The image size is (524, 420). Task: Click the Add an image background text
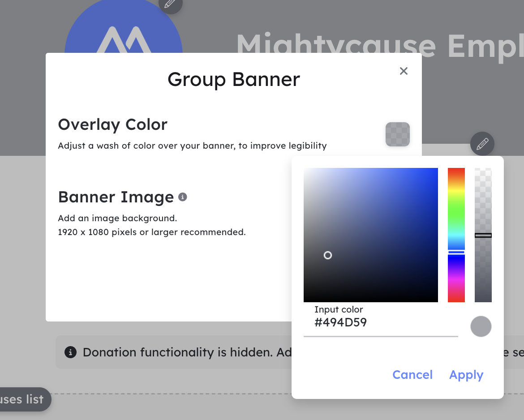(117, 218)
